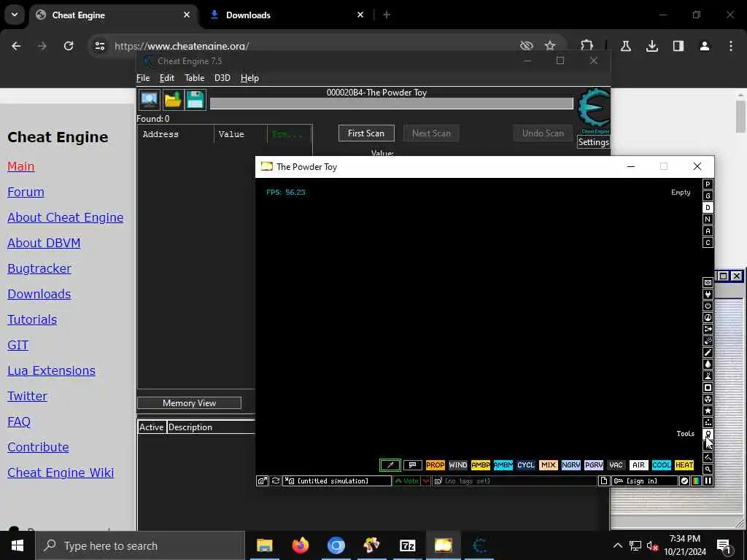The width and height of the screenshot is (747, 560).
Task: Click Cheat Engine save floppy icon
Action: click(x=196, y=100)
